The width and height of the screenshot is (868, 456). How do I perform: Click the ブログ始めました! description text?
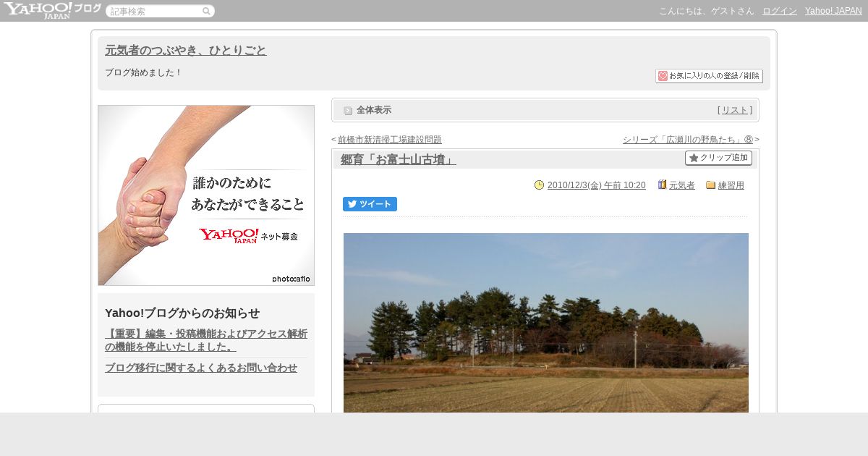[144, 72]
